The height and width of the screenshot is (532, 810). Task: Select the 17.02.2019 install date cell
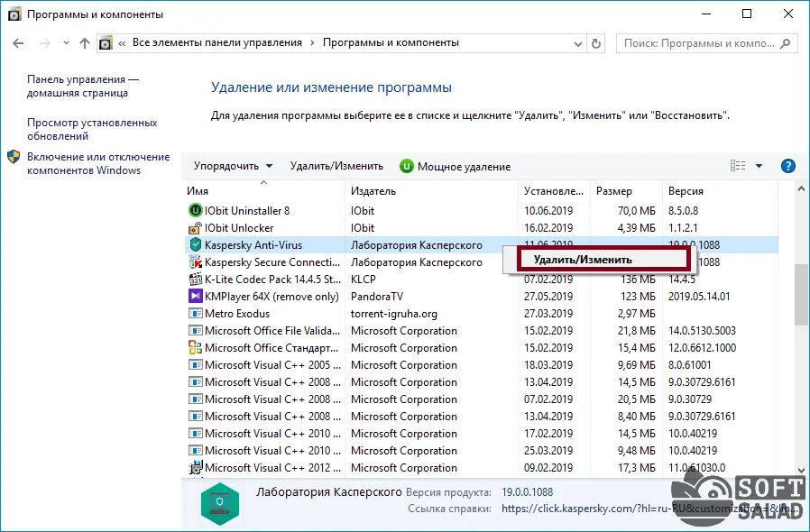(548, 434)
